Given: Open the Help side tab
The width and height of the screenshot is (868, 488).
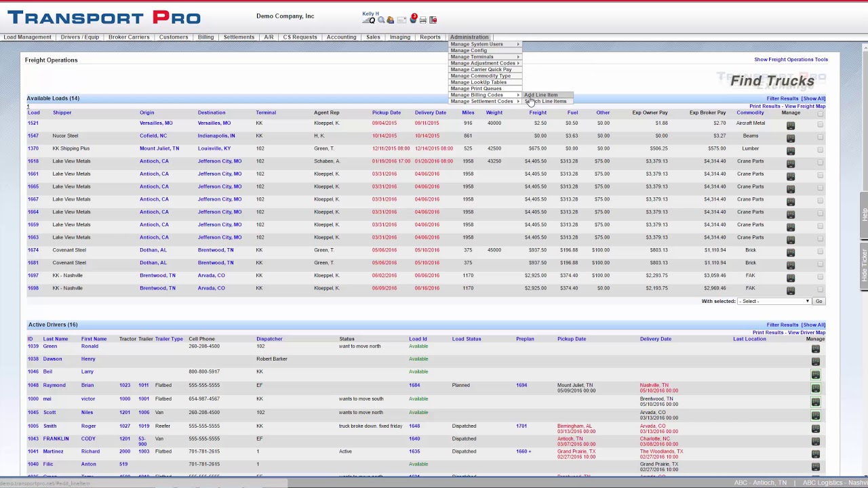Looking at the screenshot, I should (x=865, y=215).
